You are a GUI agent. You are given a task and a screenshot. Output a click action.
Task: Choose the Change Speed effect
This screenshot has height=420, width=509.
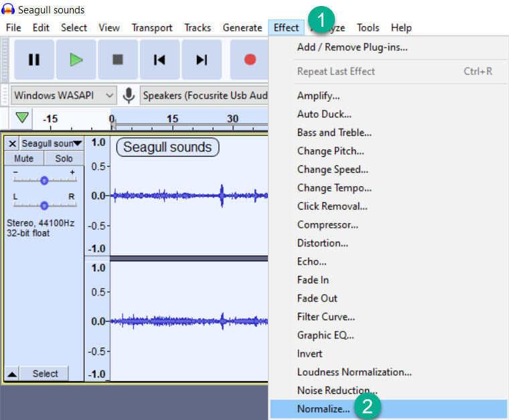[388, 169]
